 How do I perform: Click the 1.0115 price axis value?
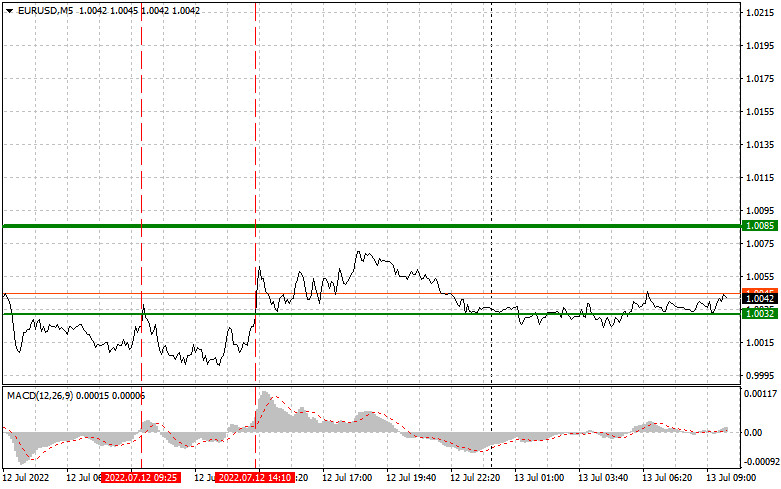click(x=760, y=178)
